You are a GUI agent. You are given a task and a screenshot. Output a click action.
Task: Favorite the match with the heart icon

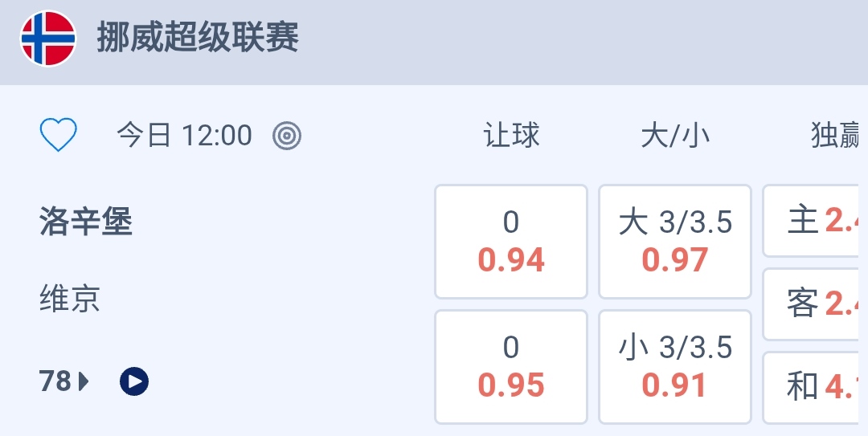(59, 136)
